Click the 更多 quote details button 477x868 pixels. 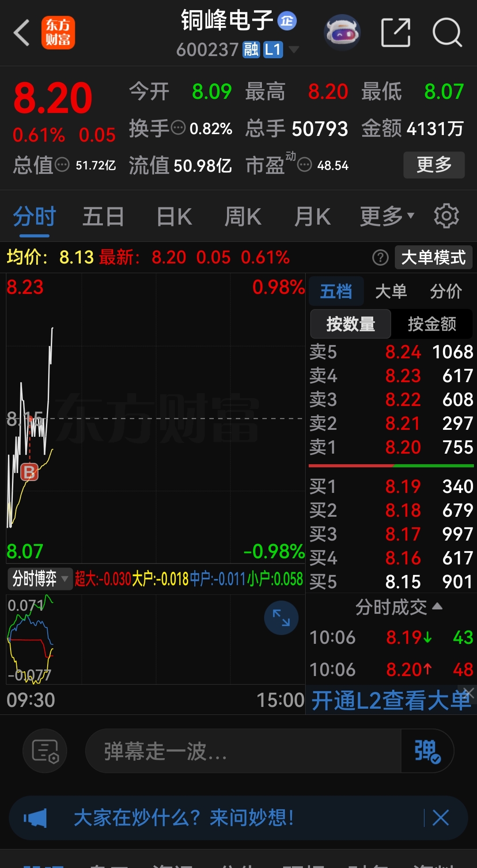pyautogui.click(x=434, y=165)
